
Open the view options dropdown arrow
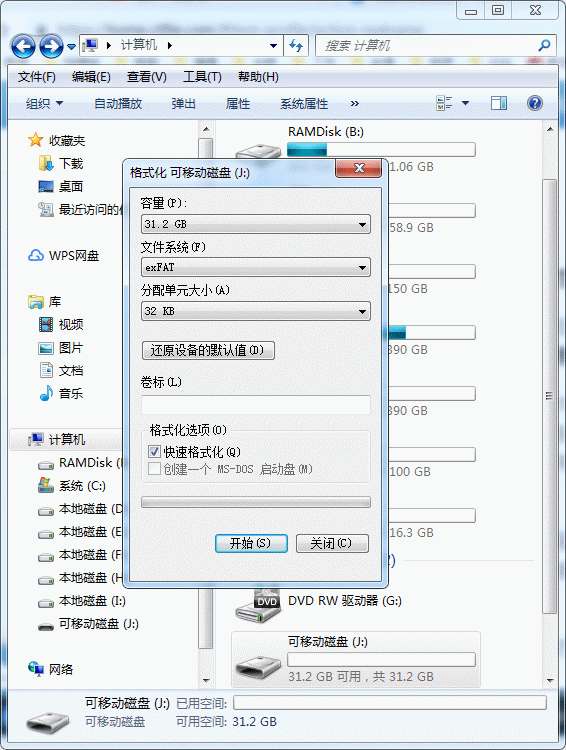465,103
